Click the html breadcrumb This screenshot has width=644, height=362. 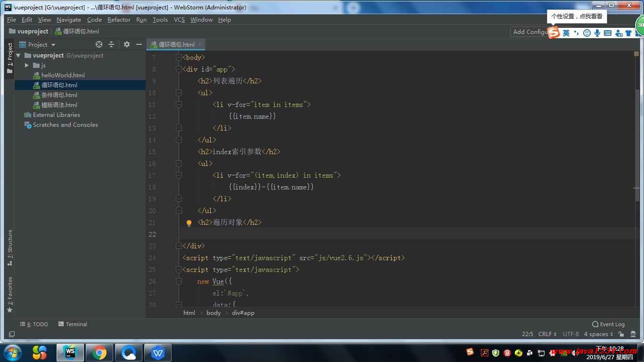pyautogui.click(x=189, y=313)
